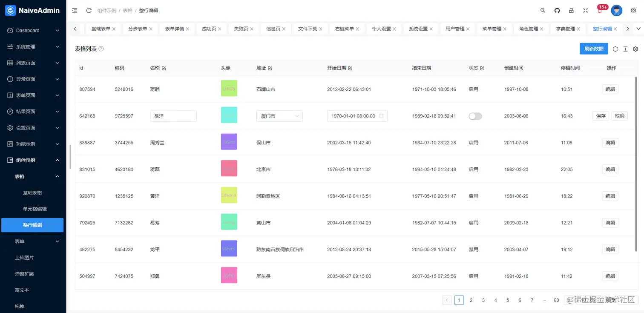Screen dimensions: 644x313
Task: Expand the 功能示例 menu
Action: pyautogui.click(x=33, y=144)
